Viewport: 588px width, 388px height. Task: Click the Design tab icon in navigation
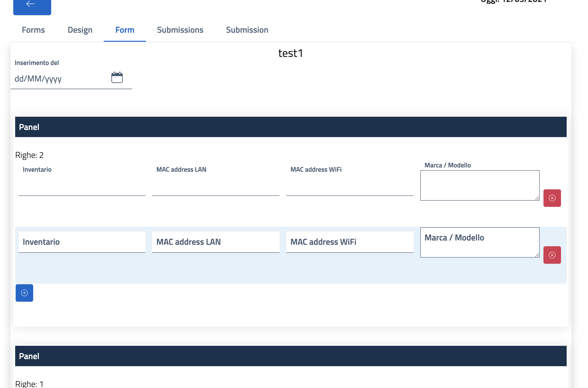tap(80, 30)
